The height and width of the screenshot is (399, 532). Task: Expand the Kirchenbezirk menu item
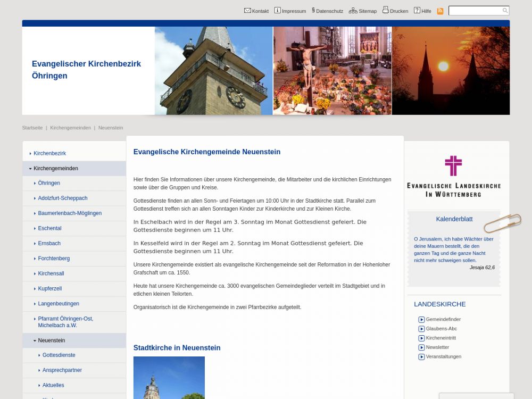[x=31, y=154]
